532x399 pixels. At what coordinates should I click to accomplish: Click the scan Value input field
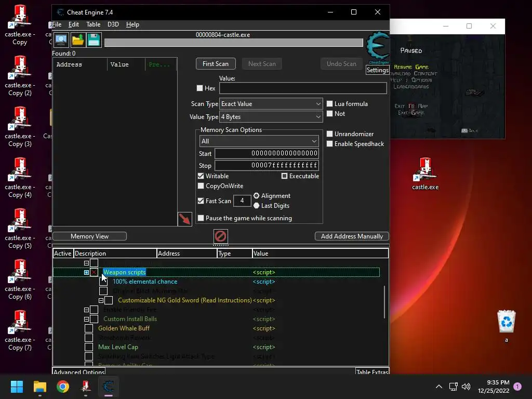[303, 88]
